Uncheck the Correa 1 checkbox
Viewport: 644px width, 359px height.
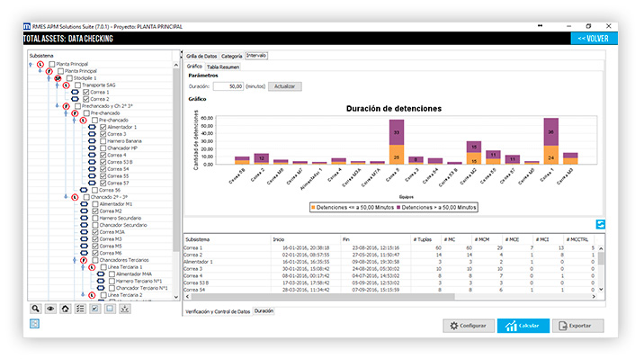pyautogui.click(x=86, y=92)
